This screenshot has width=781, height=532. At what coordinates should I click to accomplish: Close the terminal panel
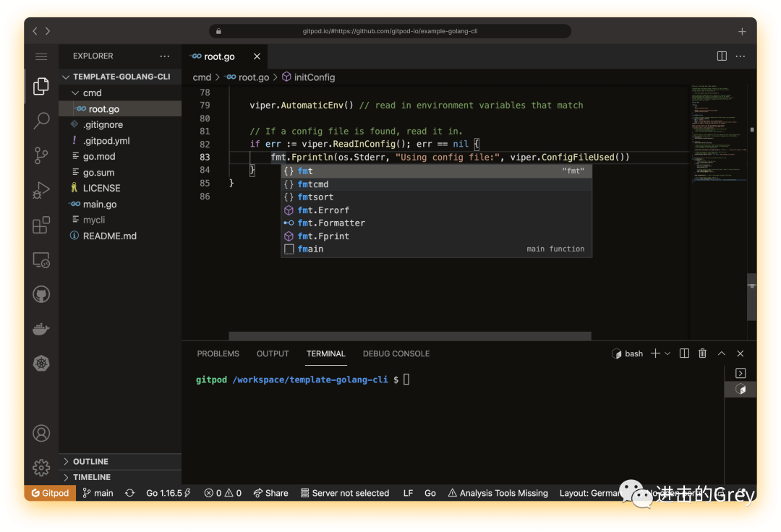click(741, 353)
